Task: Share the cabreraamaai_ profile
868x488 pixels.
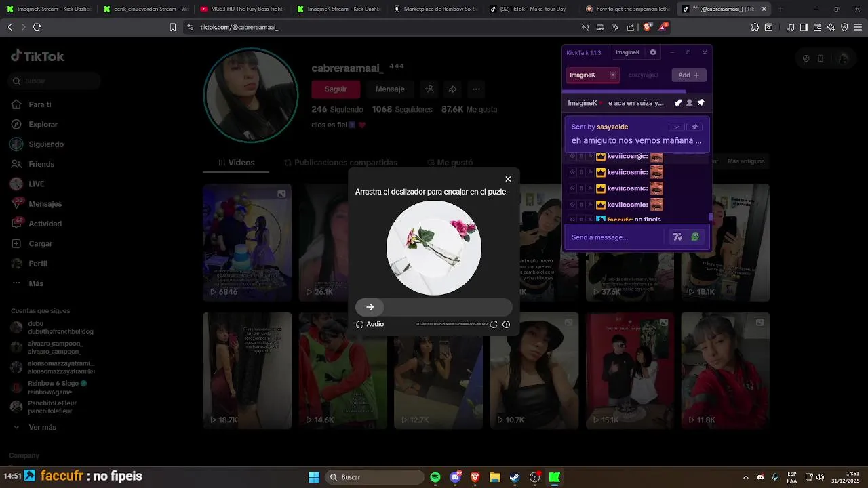Action: coord(452,89)
